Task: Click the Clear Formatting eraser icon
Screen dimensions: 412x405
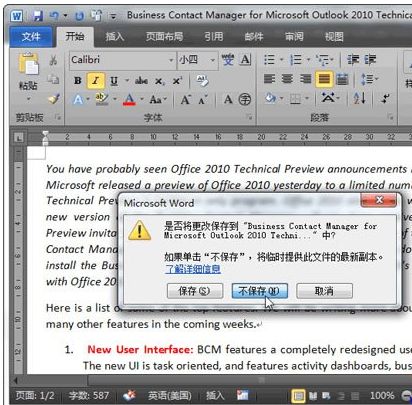Action: 202,81
